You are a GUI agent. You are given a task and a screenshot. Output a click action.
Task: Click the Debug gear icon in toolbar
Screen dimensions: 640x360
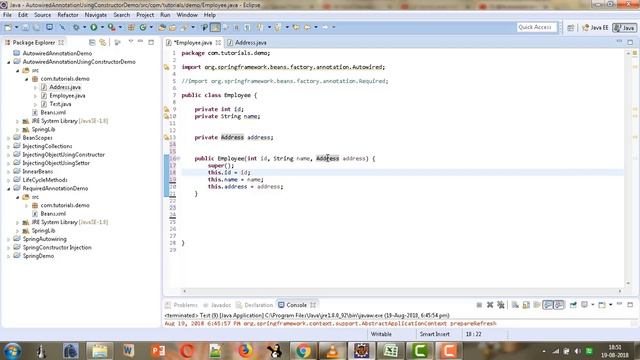[x=76, y=27]
